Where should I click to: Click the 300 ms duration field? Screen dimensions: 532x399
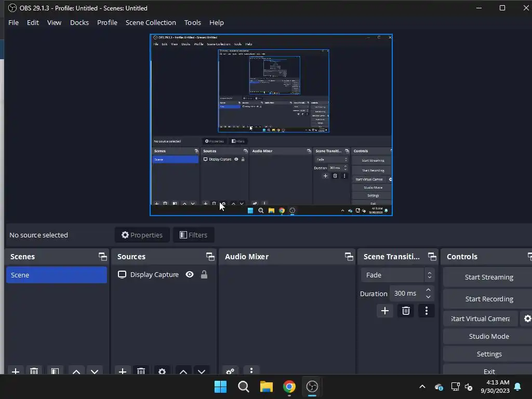pyautogui.click(x=406, y=293)
